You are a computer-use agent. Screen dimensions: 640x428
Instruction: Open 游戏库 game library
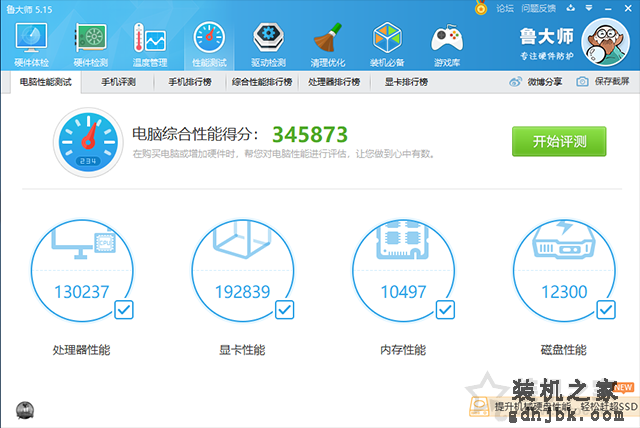[x=447, y=45]
